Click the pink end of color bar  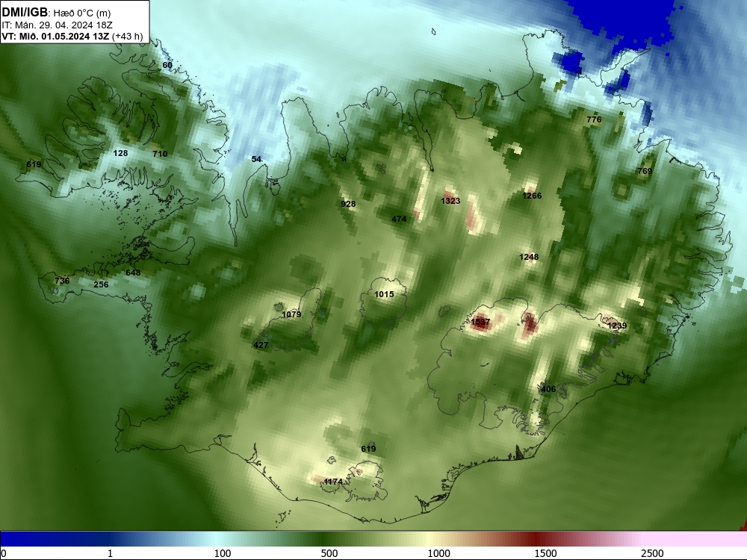click(x=695, y=539)
